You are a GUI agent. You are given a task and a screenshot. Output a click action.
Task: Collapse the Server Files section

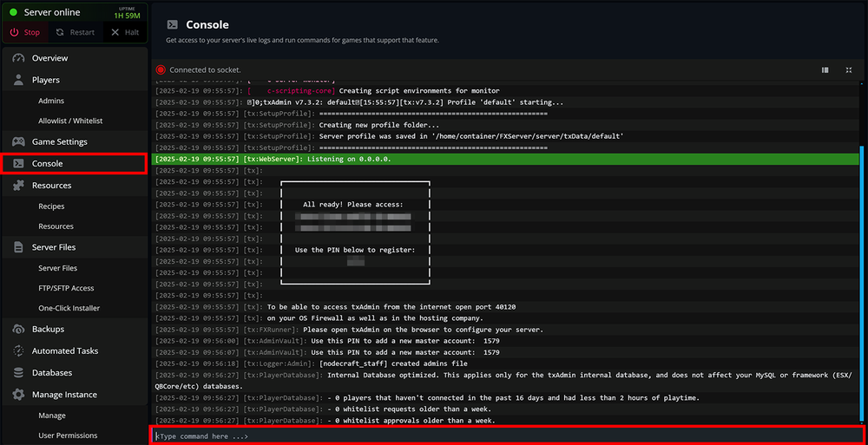tap(54, 247)
